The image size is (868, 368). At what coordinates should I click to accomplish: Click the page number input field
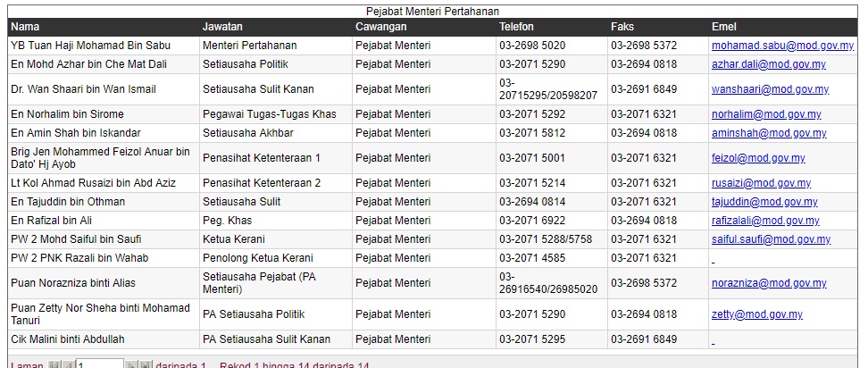(x=99, y=365)
